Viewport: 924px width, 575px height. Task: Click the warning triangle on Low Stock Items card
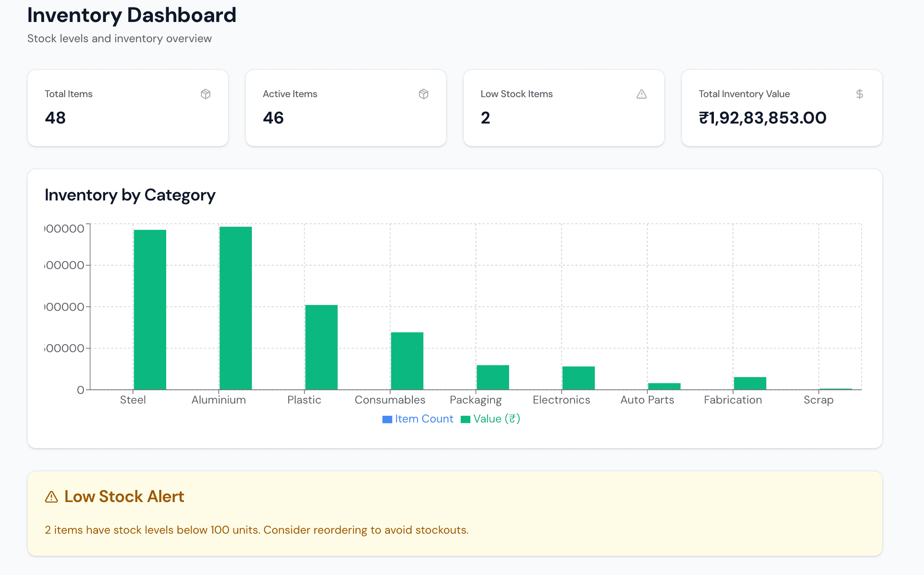click(641, 94)
